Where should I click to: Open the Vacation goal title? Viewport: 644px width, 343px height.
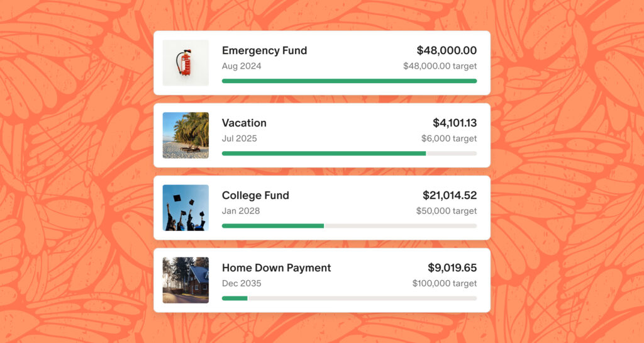coord(244,123)
